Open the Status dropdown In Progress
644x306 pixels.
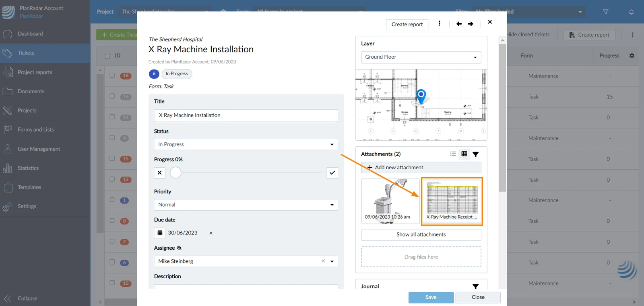tap(246, 144)
